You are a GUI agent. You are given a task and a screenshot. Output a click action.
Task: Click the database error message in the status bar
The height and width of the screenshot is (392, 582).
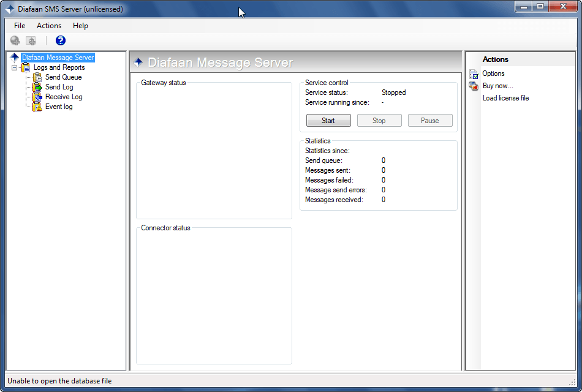coord(59,380)
